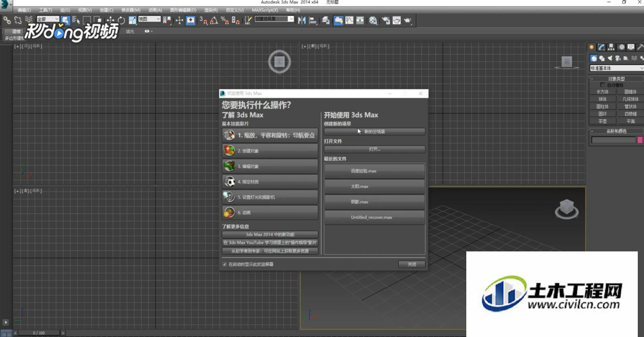Enable the 自动栅格 checkbox

point(603,85)
